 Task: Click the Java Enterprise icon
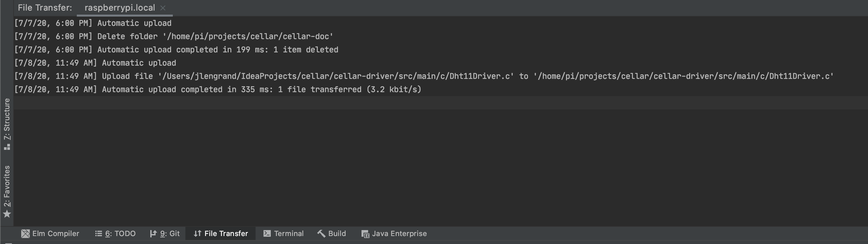pos(365,234)
